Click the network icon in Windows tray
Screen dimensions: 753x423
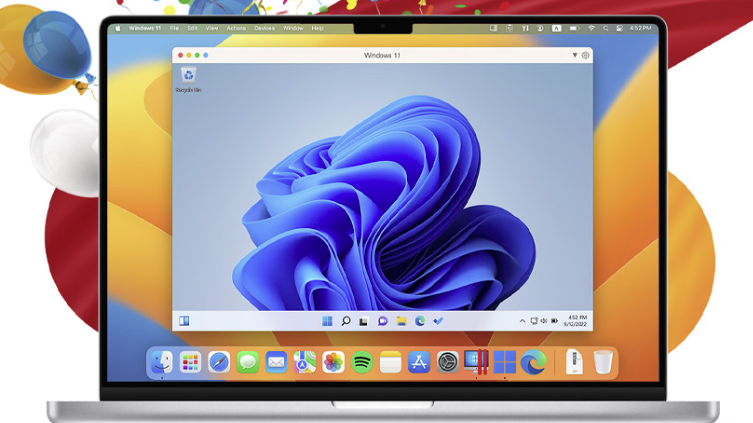(x=534, y=321)
